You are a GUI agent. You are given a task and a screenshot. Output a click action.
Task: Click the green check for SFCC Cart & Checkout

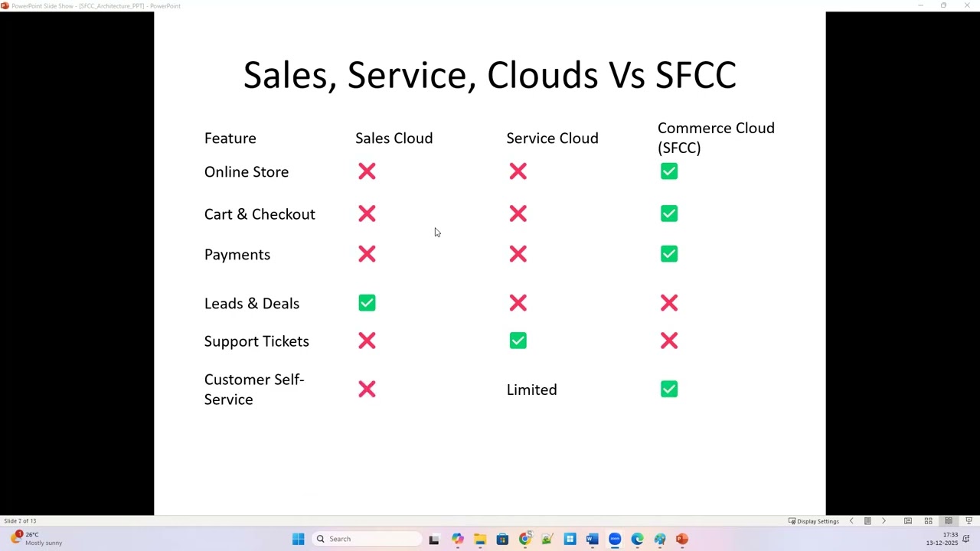click(x=669, y=214)
